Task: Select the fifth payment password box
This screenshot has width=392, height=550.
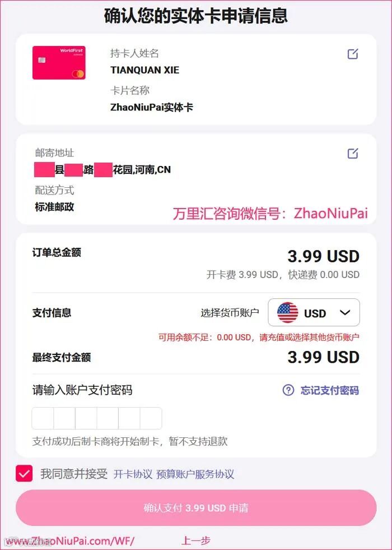Action: (x=129, y=418)
